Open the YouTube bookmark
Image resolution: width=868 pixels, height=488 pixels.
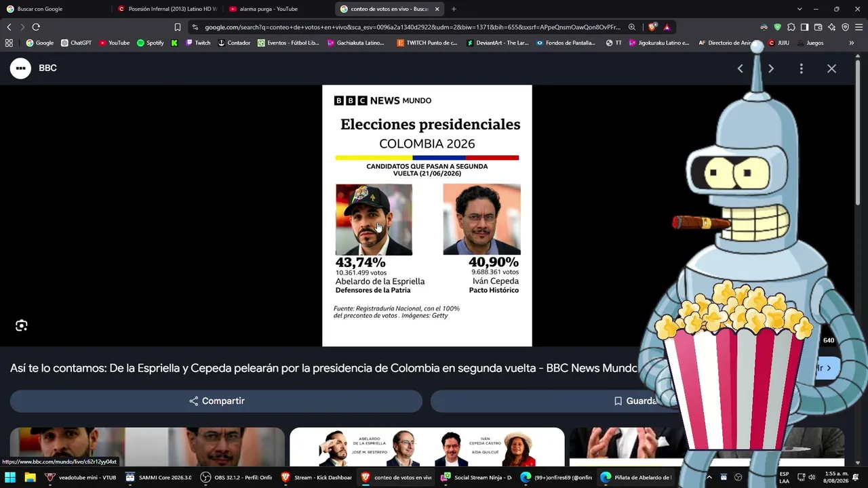[115, 43]
